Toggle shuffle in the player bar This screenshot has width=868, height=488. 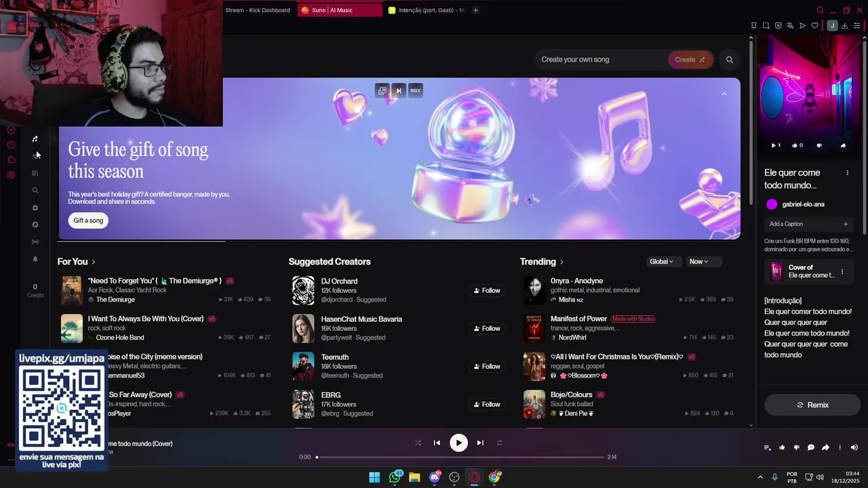pyautogui.click(x=418, y=443)
